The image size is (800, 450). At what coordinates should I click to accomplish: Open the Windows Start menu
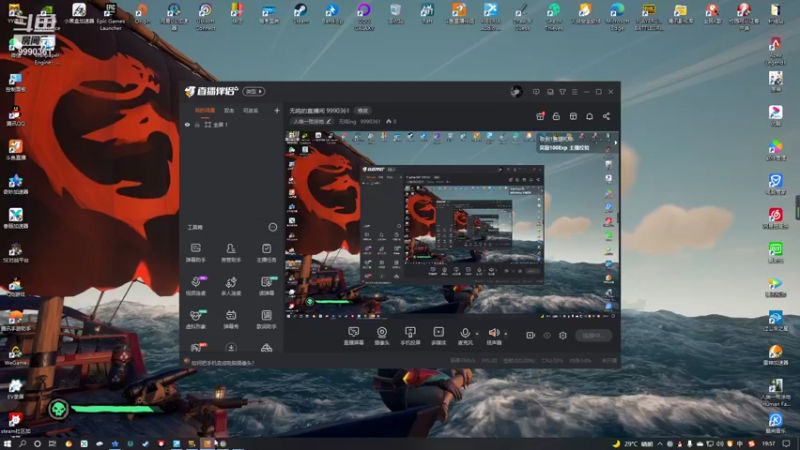pos(7,444)
